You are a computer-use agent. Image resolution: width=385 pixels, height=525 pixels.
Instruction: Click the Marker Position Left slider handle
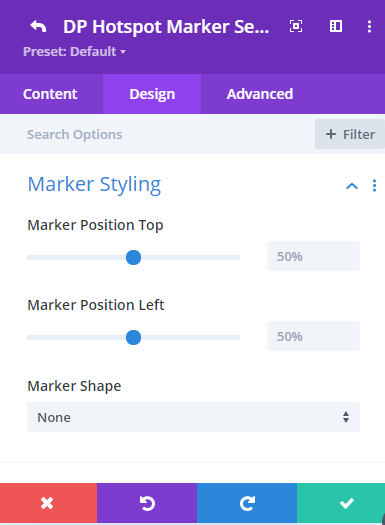tap(133, 338)
